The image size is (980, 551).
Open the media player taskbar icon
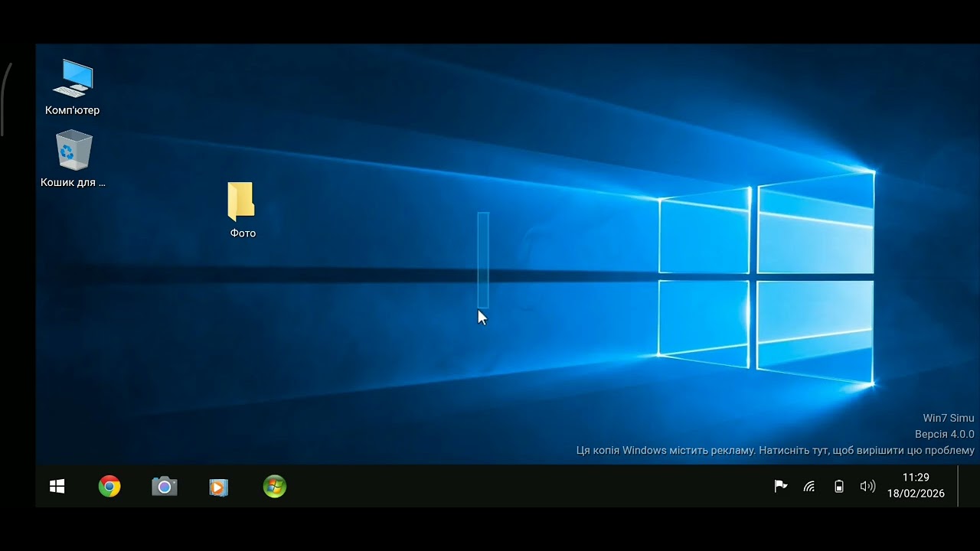(219, 487)
